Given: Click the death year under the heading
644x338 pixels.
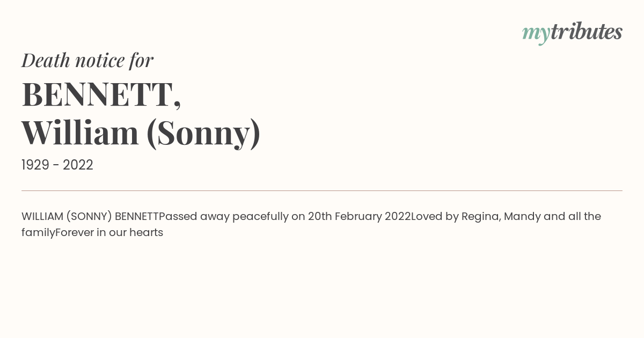Looking at the screenshot, I should point(78,165).
